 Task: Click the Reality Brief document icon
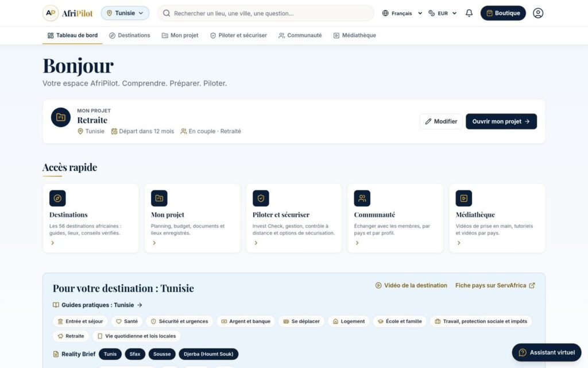[56, 354]
